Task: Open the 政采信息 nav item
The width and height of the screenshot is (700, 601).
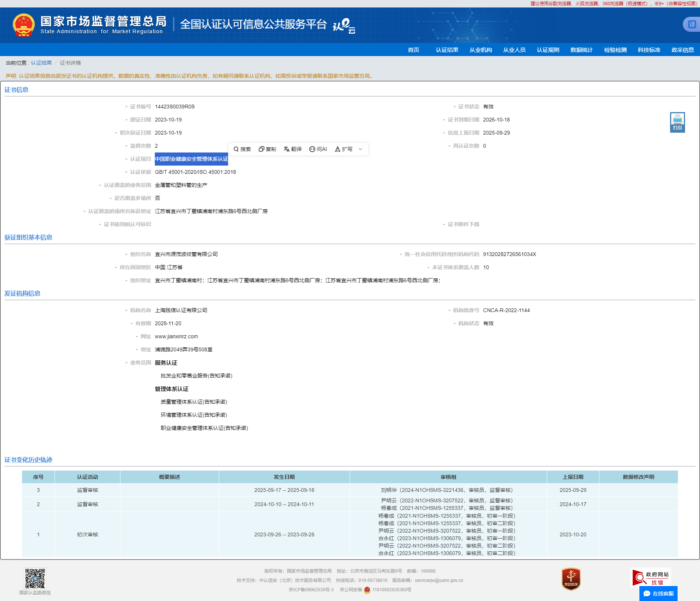Action: (682, 50)
